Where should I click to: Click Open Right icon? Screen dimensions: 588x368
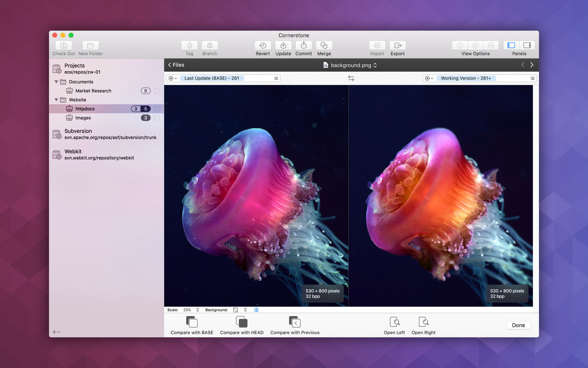[x=423, y=322]
